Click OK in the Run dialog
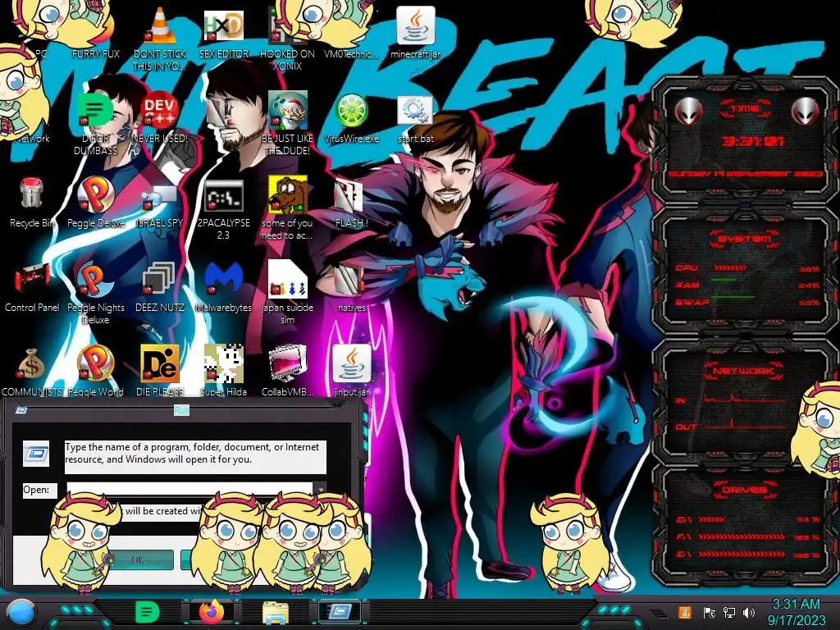The image size is (840, 630). pyautogui.click(x=138, y=559)
